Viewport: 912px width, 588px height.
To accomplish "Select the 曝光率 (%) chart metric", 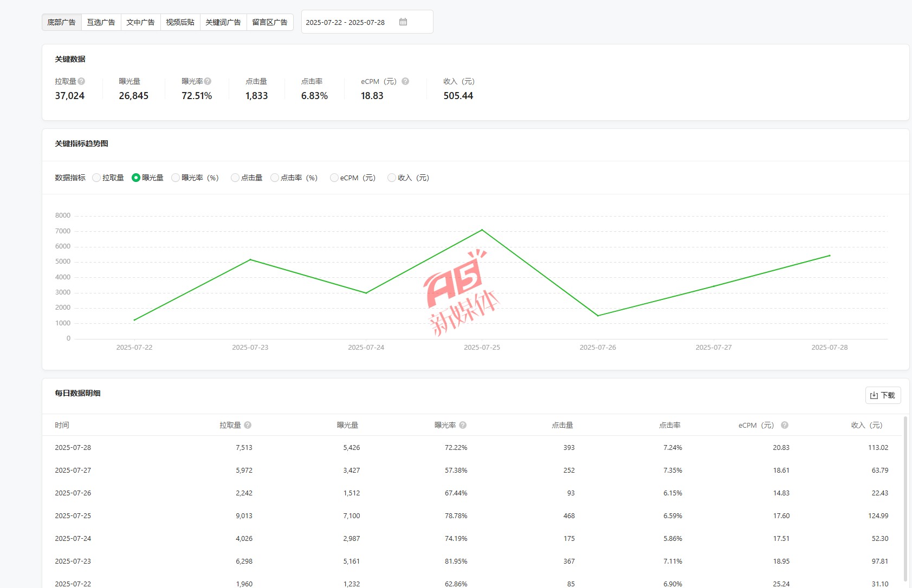I will tap(176, 178).
